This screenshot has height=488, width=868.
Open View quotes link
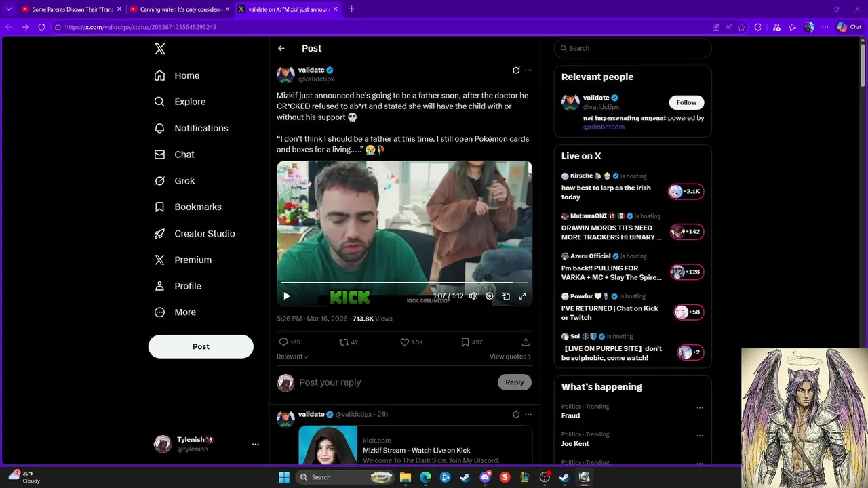[510, 357]
